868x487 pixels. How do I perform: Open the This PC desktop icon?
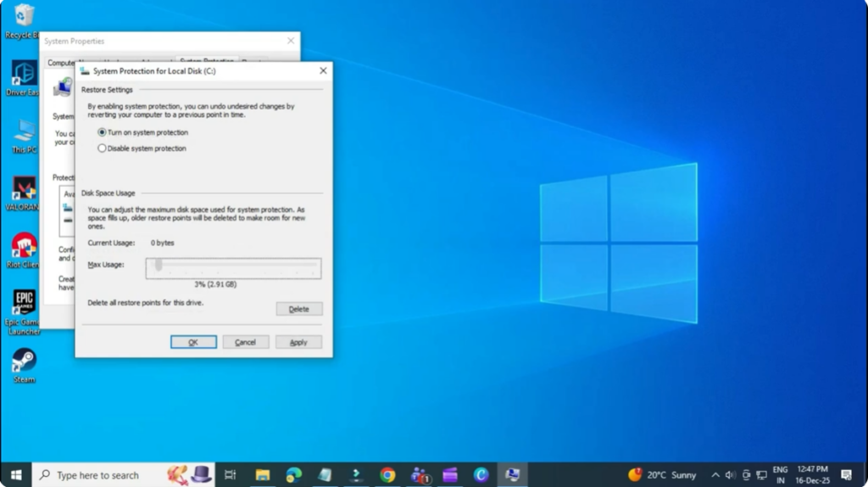coord(24,136)
